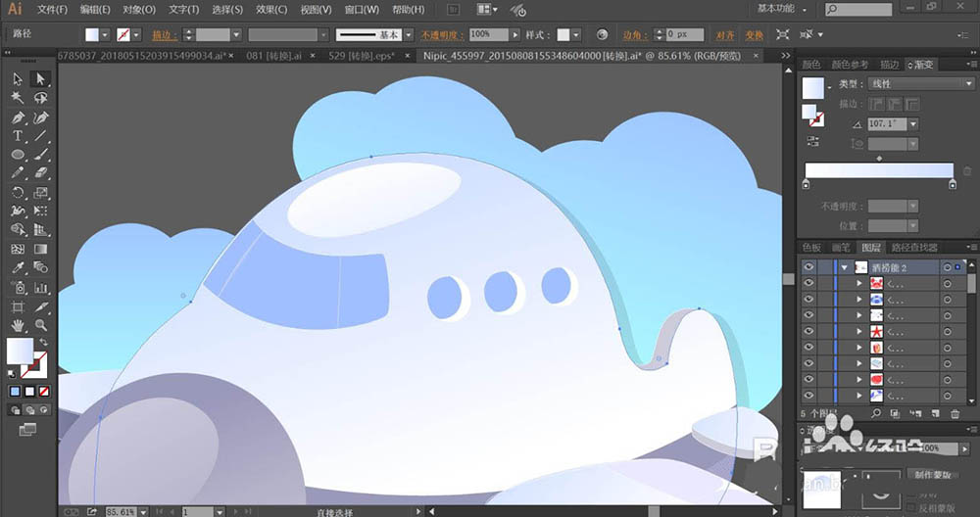Image resolution: width=980 pixels, height=517 pixels.
Task: Switch to the 颜色参考 panel tab
Action: 850,65
